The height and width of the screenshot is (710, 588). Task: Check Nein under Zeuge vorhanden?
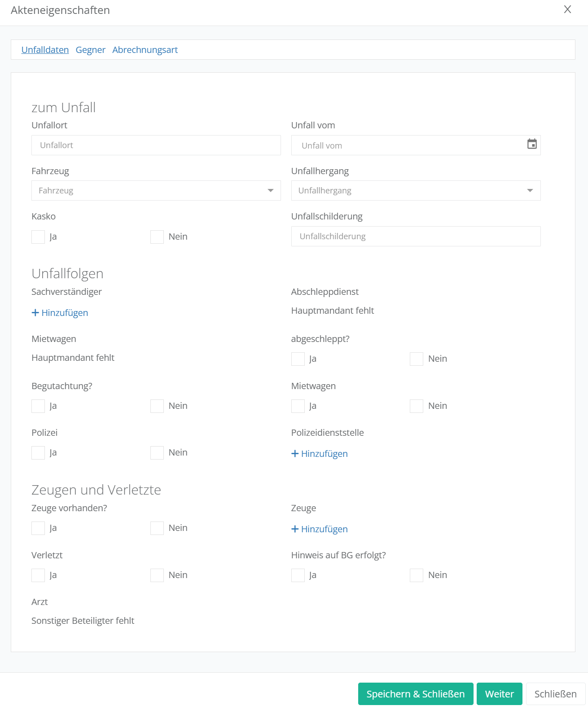coord(157,528)
